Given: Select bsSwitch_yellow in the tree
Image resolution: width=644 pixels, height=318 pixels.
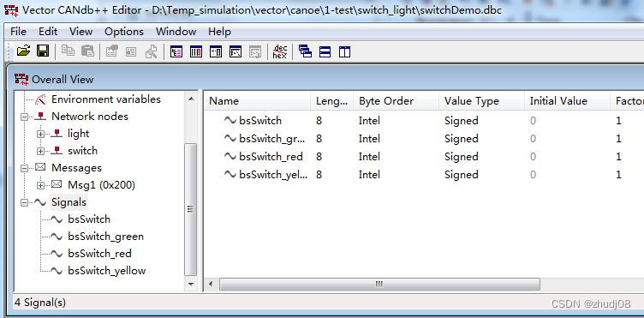Looking at the screenshot, I should (107, 271).
